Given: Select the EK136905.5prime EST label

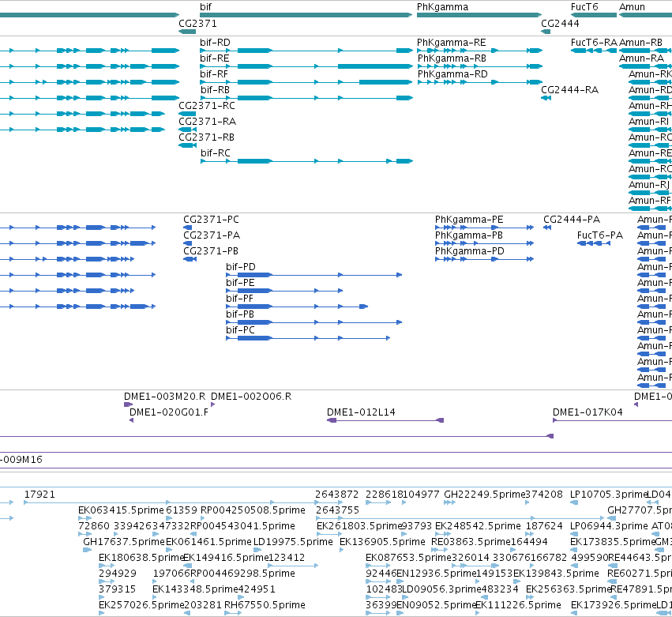Looking at the screenshot, I should coord(382,543).
